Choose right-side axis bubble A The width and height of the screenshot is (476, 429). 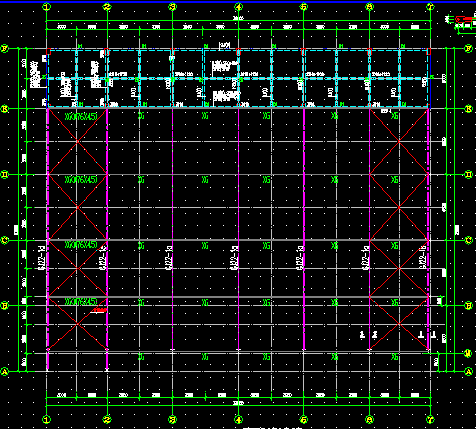coord(469,371)
